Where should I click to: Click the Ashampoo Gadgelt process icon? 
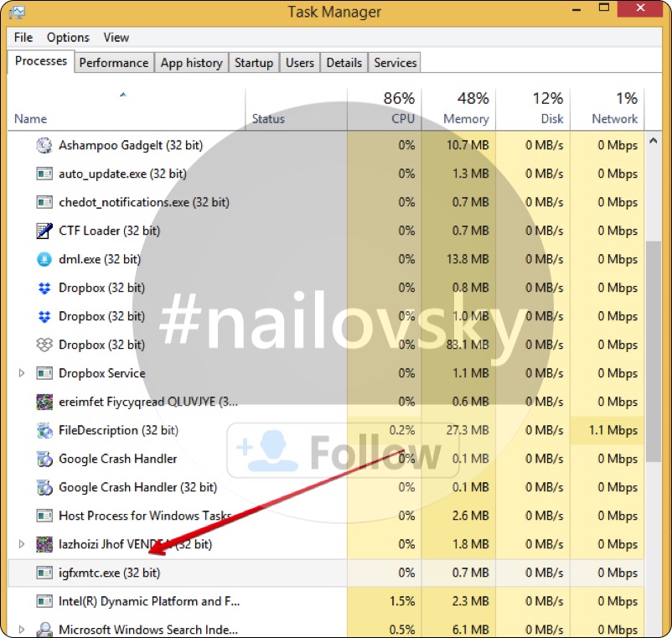[x=44, y=145]
